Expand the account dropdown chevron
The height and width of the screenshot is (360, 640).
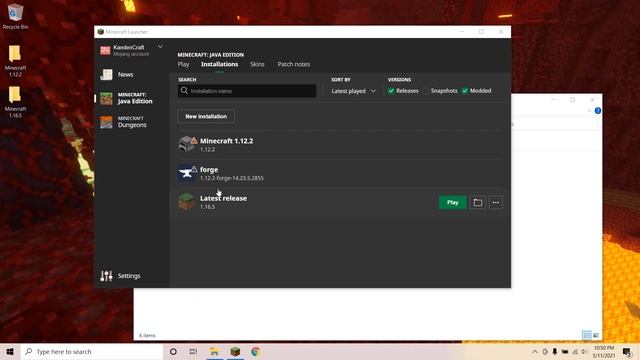160,47
